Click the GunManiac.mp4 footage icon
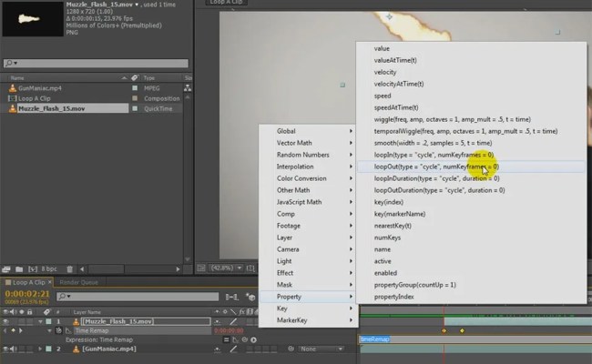Viewport: 592px width, 364px height. [13, 88]
